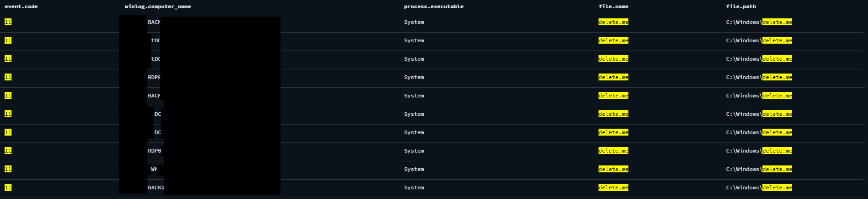Select the file.name column header
Viewport: 868px width, 199px height.
point(614,6)
